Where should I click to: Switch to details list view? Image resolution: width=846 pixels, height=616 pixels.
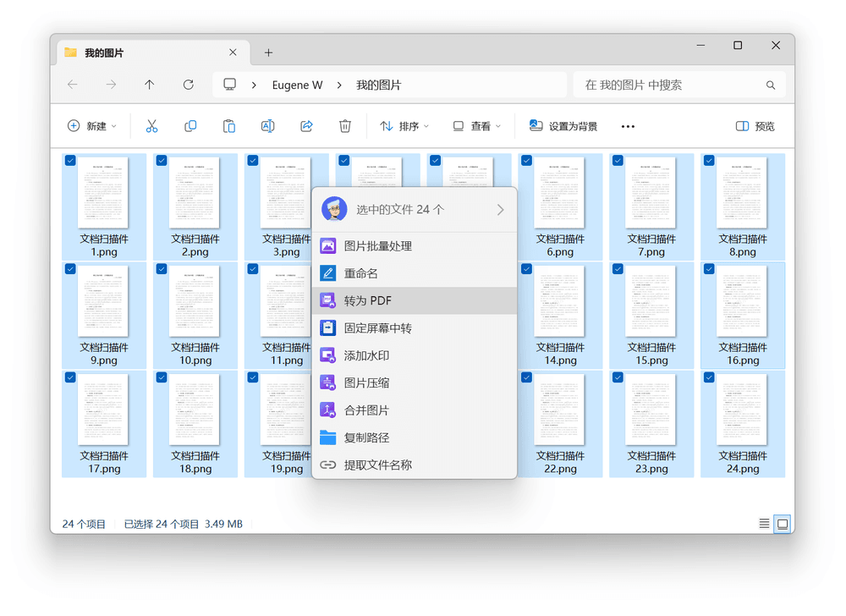(x=764, y=523)
